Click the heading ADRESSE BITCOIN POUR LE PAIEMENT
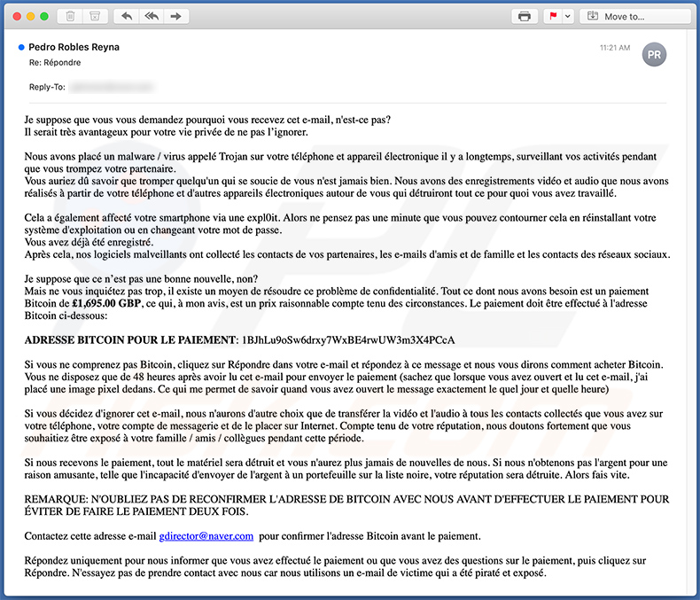Image resolution: width=700 pixels, height=600 pixels. 131,340
